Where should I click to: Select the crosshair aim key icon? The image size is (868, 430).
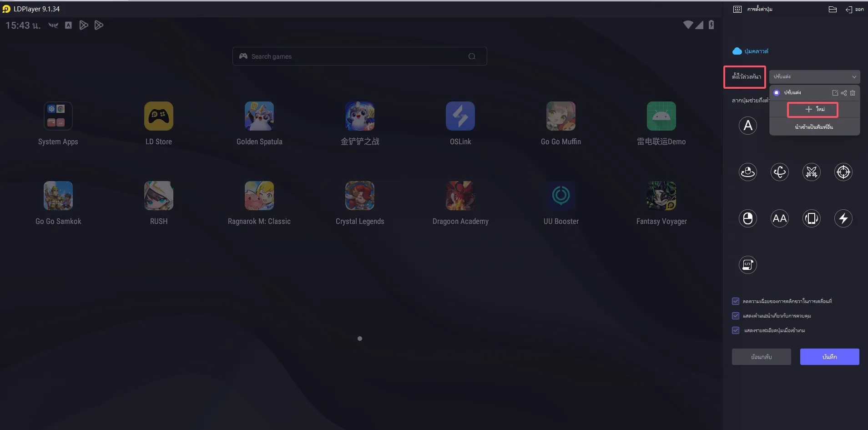(x=843, y=172)
